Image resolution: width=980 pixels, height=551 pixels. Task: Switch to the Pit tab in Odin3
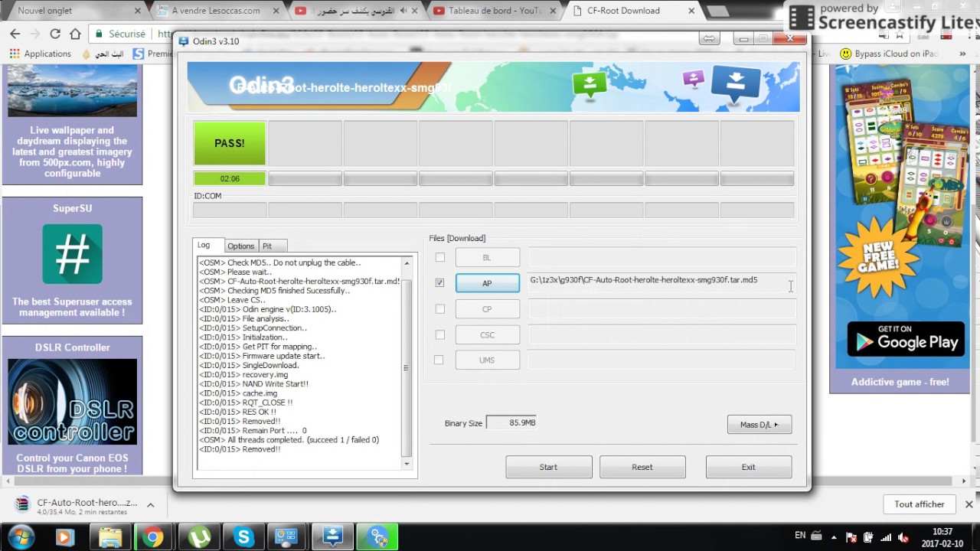pyautogui.click(x=272, y=246)
